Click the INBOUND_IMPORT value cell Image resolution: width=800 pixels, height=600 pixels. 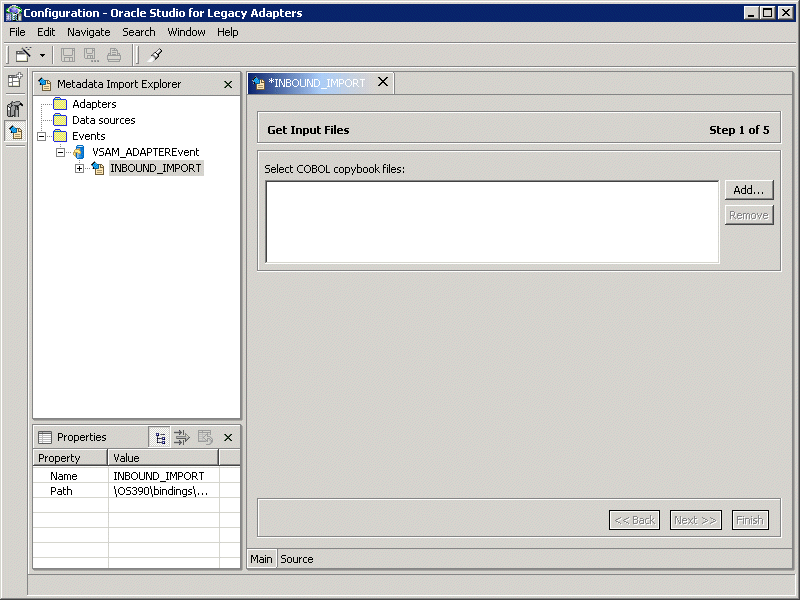164,476
